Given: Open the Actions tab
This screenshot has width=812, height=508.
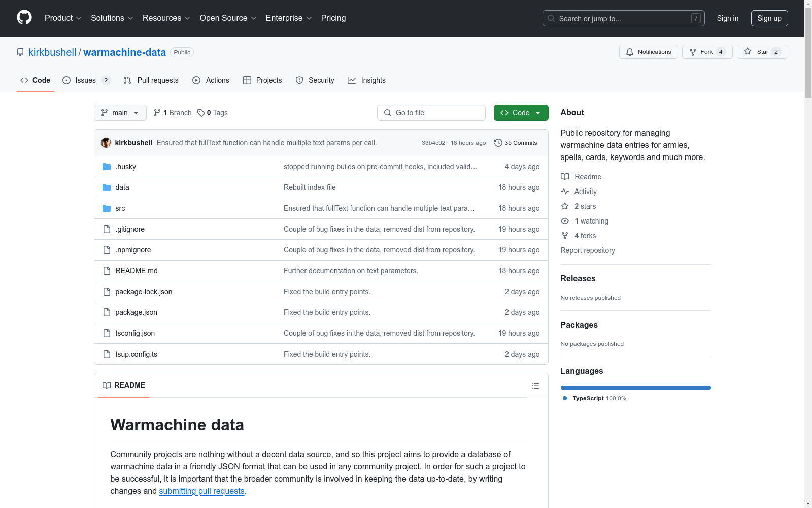Looking at the screenshot, I should point(211,80).
